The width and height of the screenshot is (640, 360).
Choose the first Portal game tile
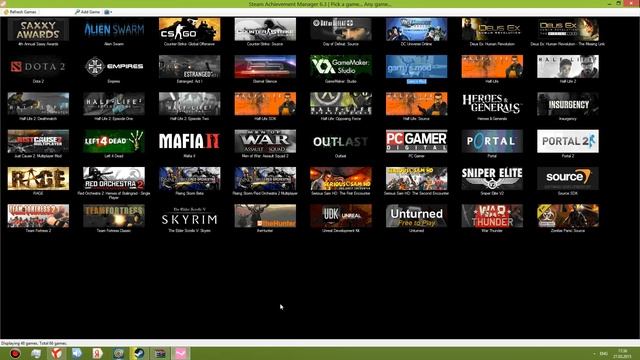[492, 141]
